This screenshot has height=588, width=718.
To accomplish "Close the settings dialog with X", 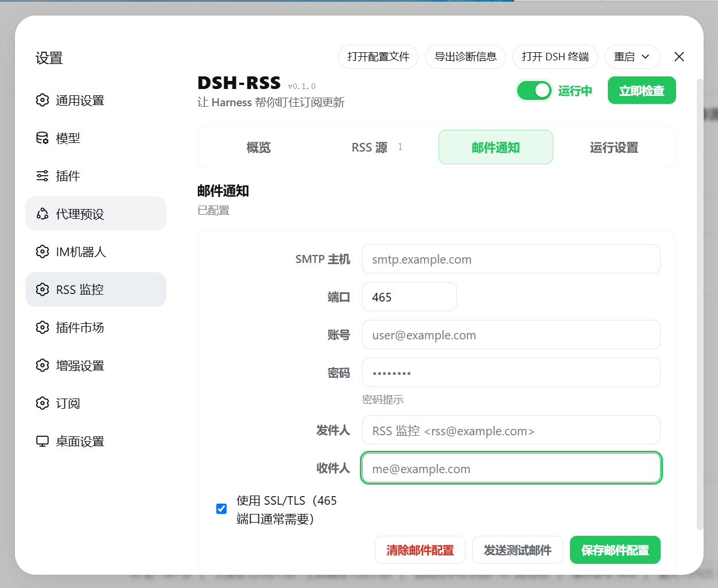I will point(679,56).
